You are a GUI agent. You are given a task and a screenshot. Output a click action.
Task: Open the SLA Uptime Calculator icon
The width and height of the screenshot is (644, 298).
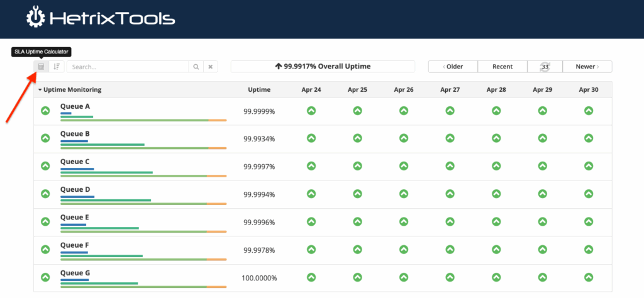tap(41, 67)
